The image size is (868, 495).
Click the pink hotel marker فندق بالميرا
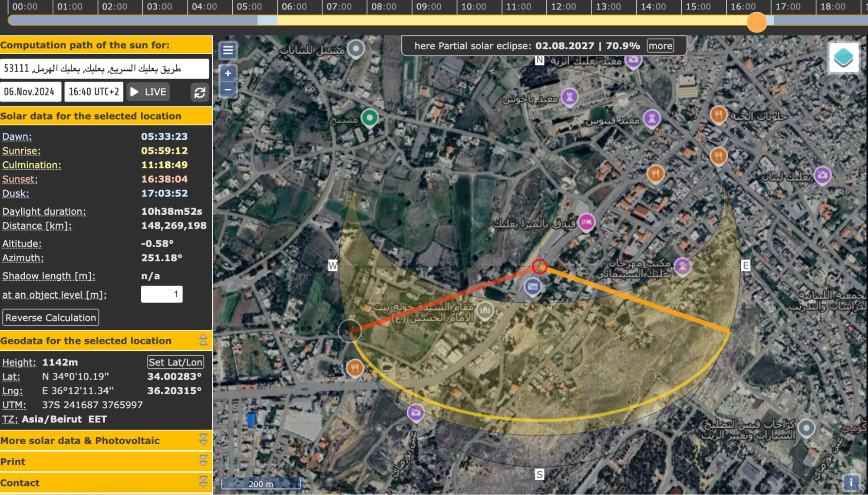(586, 223)
